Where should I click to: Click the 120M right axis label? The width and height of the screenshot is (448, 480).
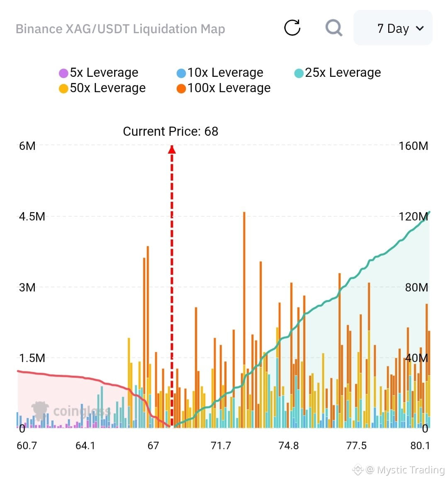[414, 217]
